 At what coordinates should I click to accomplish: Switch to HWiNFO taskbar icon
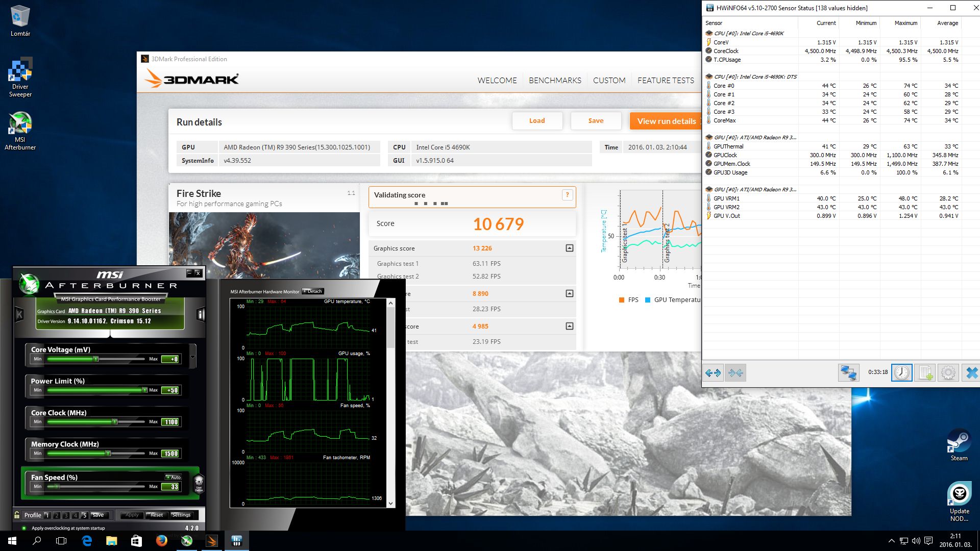pyautogui.click(x=236, y=541)
